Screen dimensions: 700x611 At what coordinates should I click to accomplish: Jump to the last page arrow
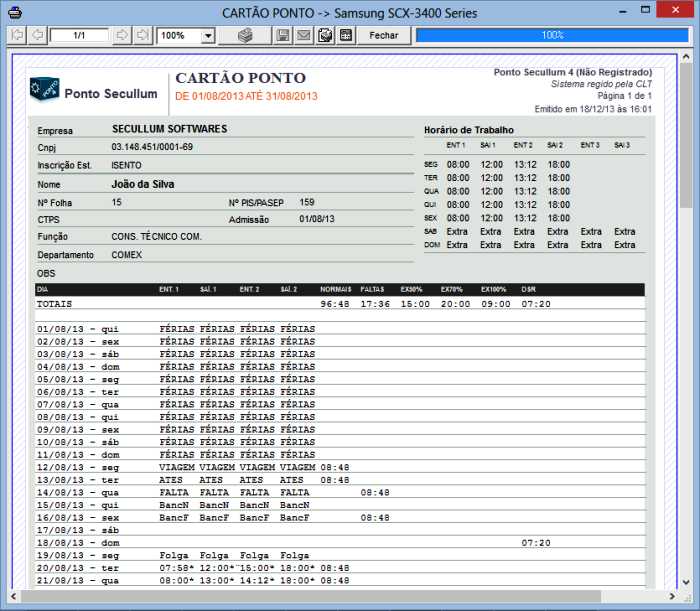142,35
